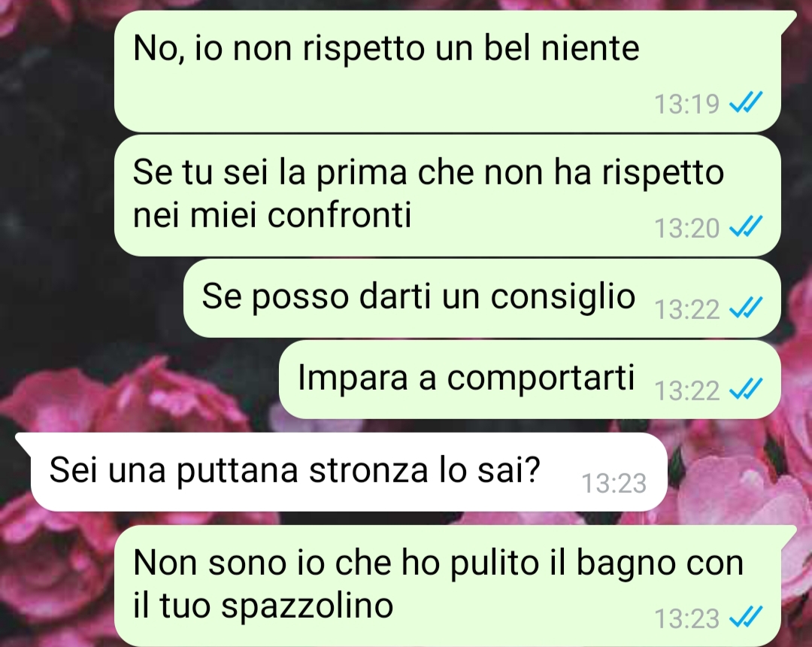Tap the 'Impara a comportarti' message bubble
The image size is (812, 647).
tap(530, 379)
